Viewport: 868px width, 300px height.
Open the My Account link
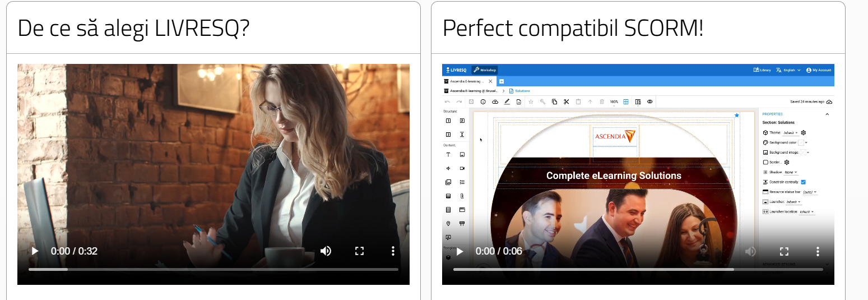[819, 70]
